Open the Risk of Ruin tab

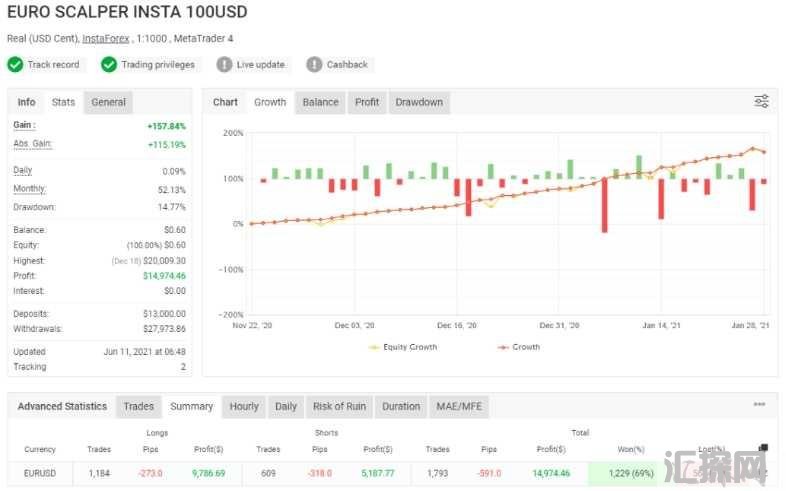339,406
